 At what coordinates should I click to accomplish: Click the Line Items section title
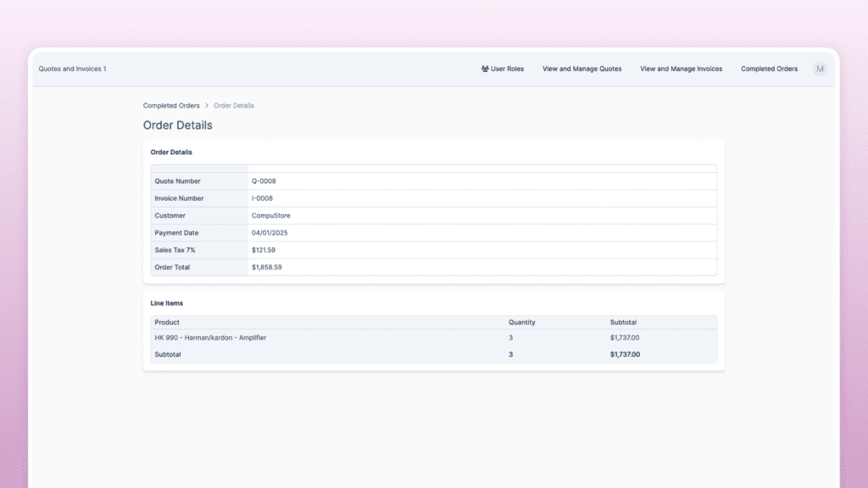click(167, 302)
